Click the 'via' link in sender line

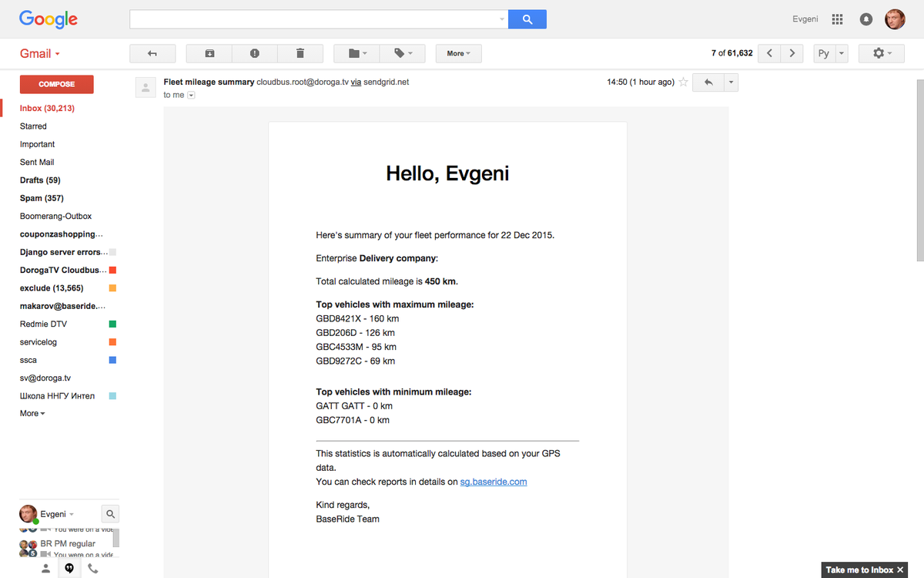click(x=357, y=82)
